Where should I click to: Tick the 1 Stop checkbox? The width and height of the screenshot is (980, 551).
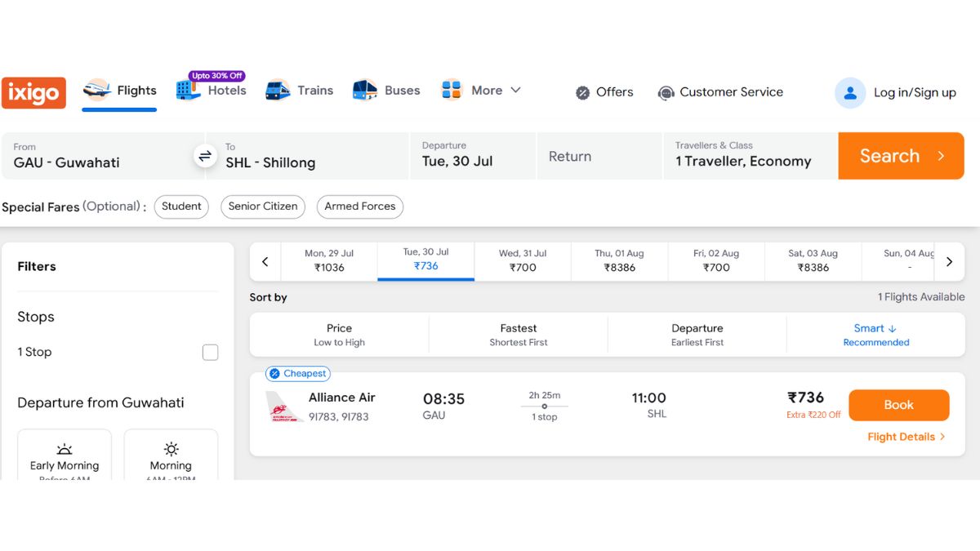point(210,352)
